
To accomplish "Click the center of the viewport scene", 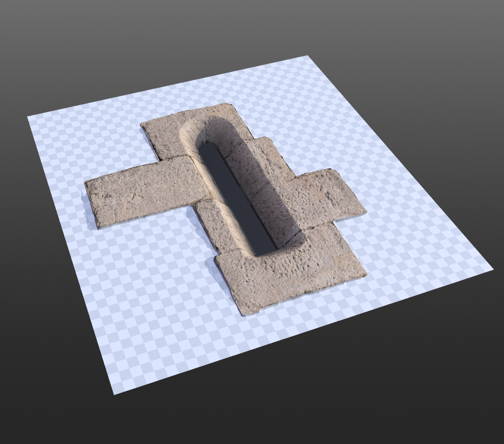I will [x=252, y=222].
